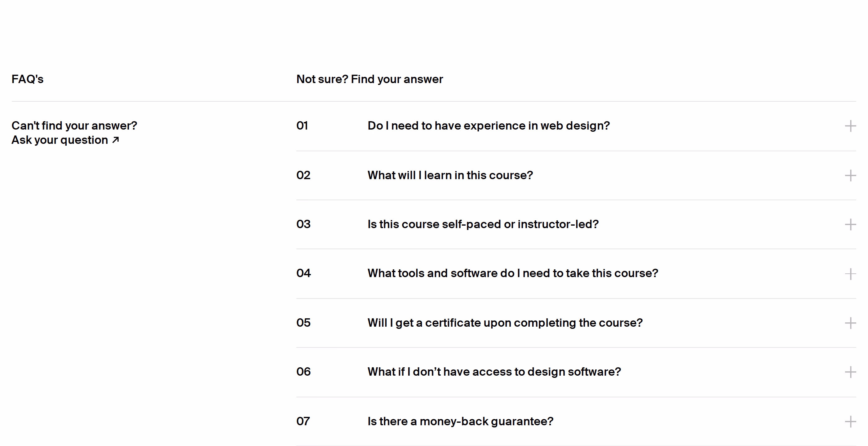Select the number 01 label
This screenshot has height=446, width=868.
tap(302, 126)
